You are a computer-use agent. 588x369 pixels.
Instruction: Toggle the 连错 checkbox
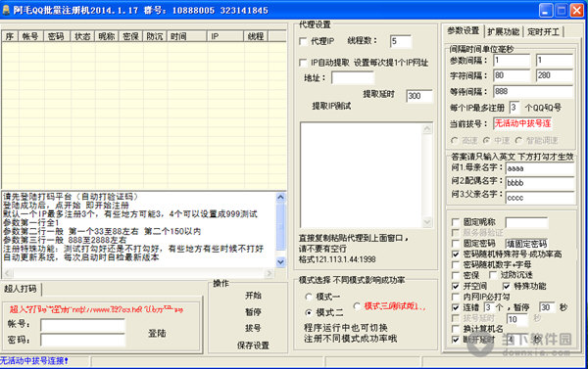click(456, 307)
